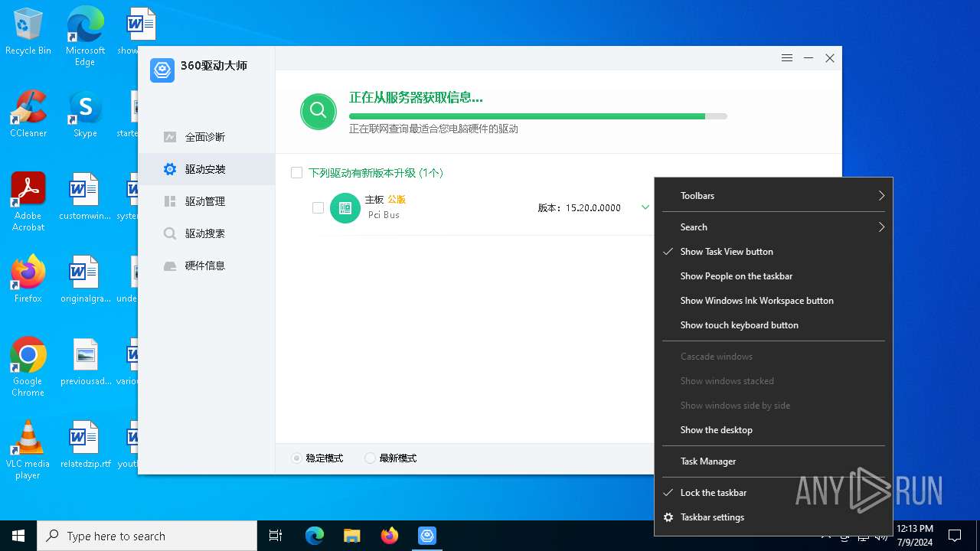Select the Skype desktop icon
Image resolution: width=980 pixels, height=551 pixels.
coord(85,115)
